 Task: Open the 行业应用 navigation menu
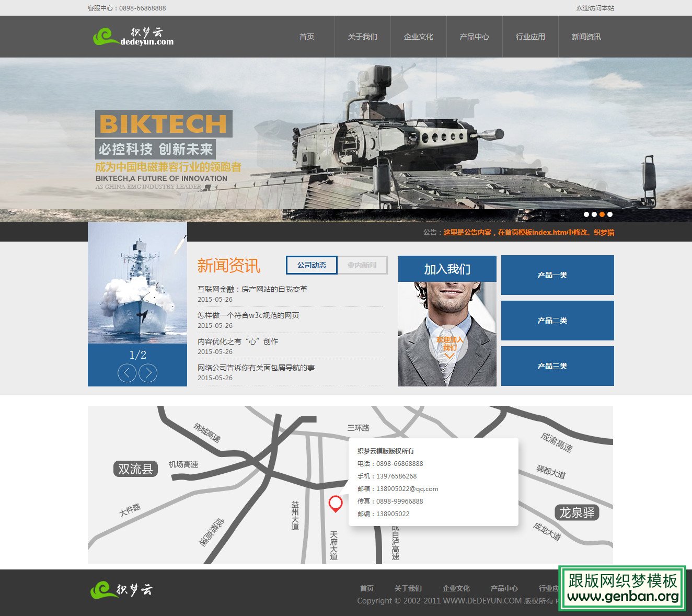(x=530, y=37)
